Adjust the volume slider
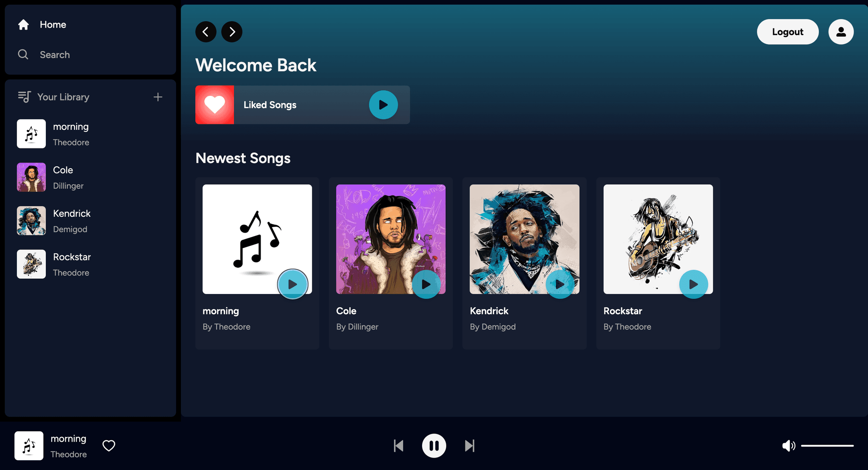Image resolution: width=868 pixels, height=470 pixels. pyautogui.click(x=827, y=446)
